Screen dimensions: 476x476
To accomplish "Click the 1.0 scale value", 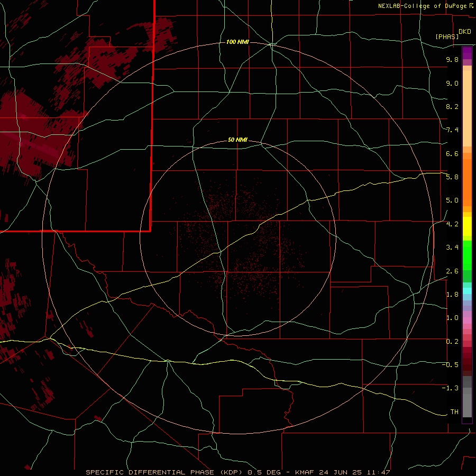I will (x=452, y=318).
